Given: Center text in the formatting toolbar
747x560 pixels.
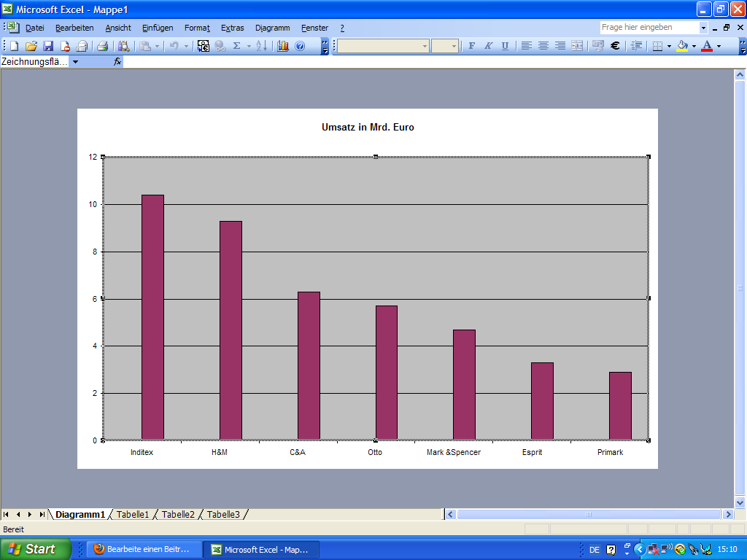Looking at the screenshot, I should click(543, 46).
